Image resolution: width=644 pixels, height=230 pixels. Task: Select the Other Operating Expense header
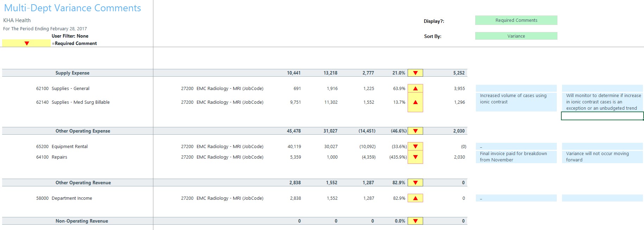tap(83, 131)
